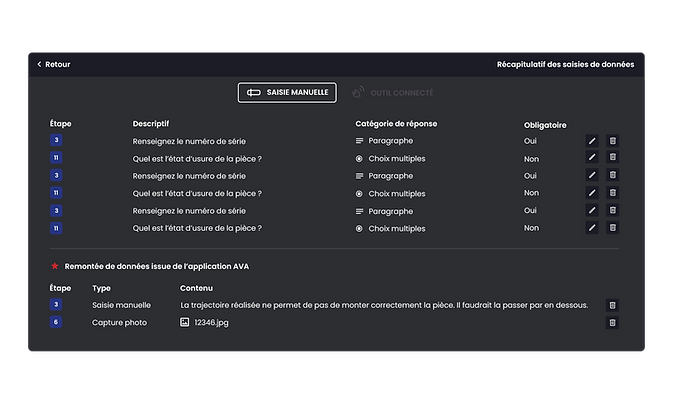Edit the last 'Choix multiples' row
673x403 pixels.
click(x=592, y=227)
